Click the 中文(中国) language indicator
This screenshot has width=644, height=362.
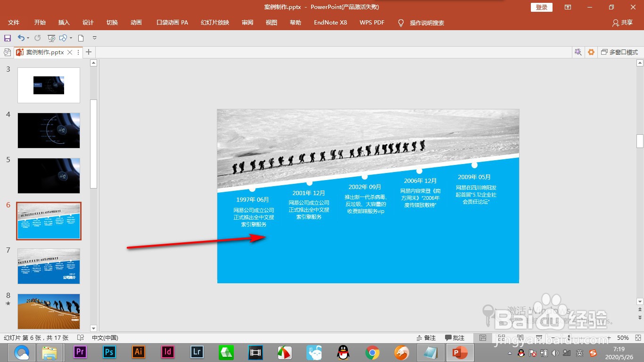point(105,338)
